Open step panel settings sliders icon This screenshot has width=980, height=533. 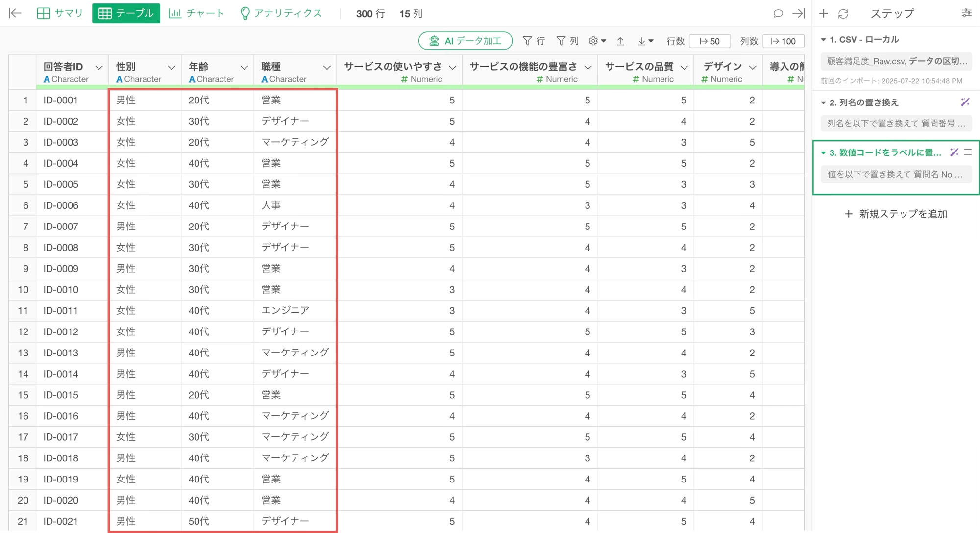point(966,13)
